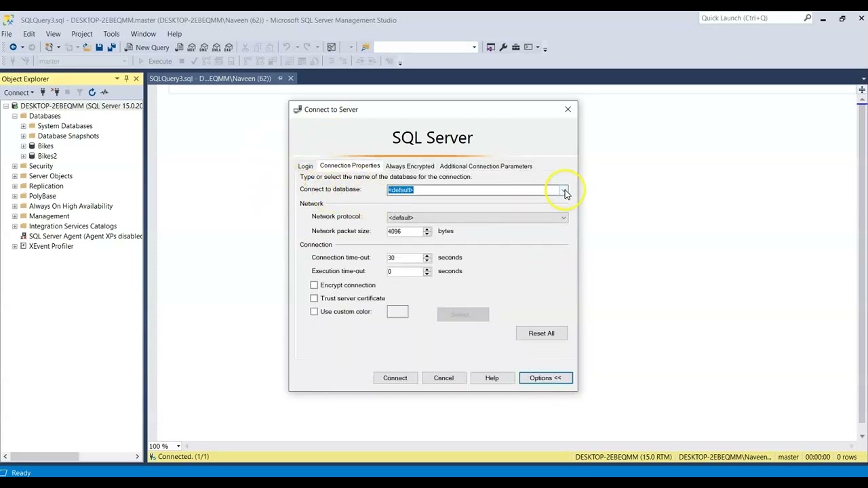
Task: Click the Connect button in dialog
Action: 395,378
